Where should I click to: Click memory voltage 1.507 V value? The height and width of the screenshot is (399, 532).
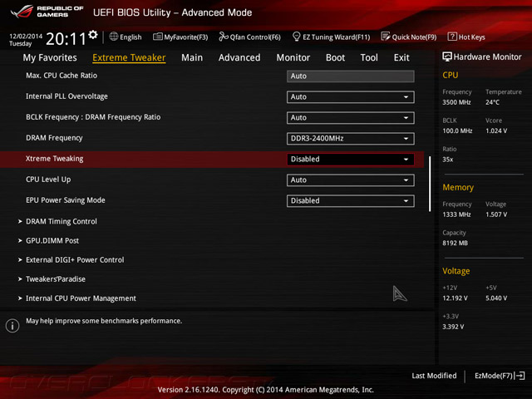496,214
